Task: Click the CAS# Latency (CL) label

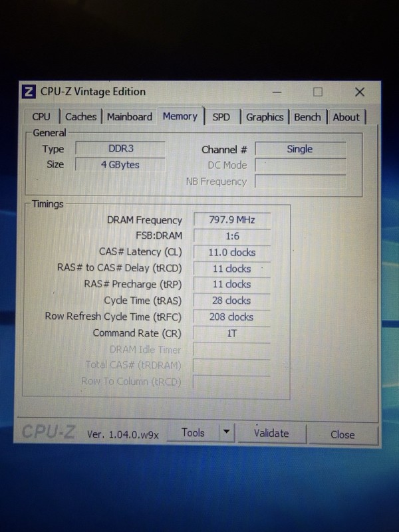Action: [140, 252]
